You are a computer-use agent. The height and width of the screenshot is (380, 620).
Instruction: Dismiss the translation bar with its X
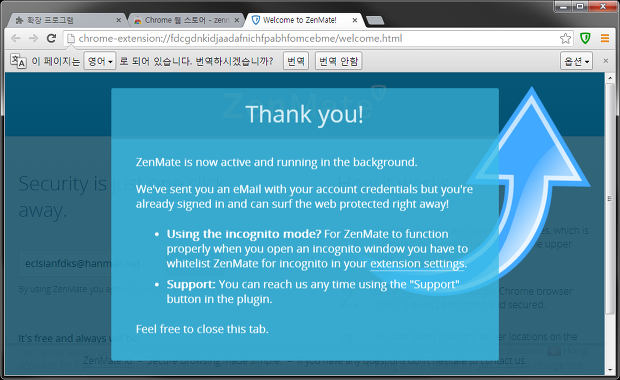coord(605,61)
